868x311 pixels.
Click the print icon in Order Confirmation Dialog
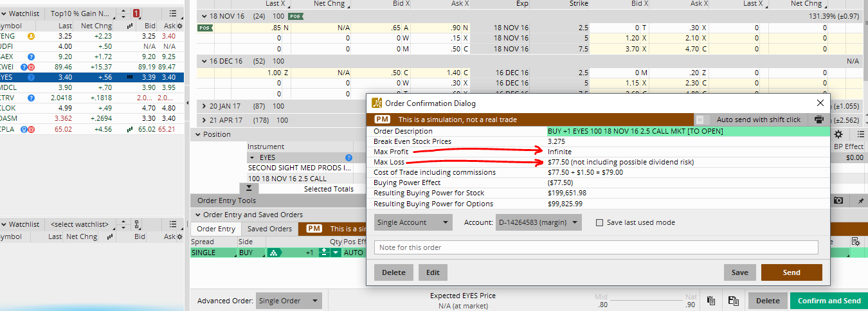click(818, 120)
